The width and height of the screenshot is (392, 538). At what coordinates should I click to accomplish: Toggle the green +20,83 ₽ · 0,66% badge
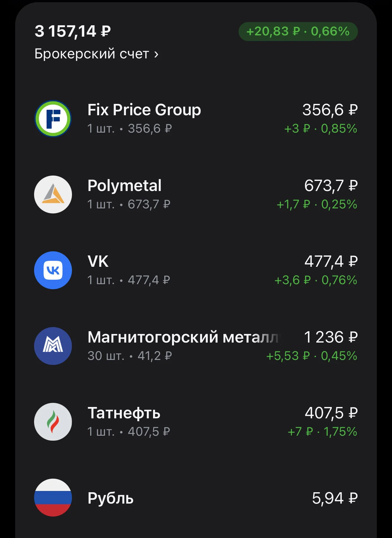(x=298, y=31)
